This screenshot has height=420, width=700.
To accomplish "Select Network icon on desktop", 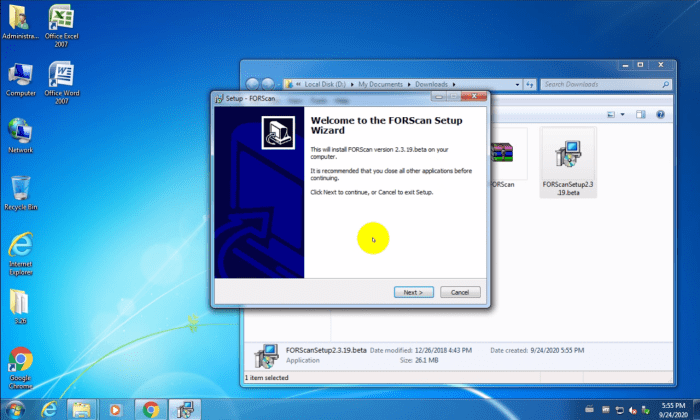I will pos(20,136).
